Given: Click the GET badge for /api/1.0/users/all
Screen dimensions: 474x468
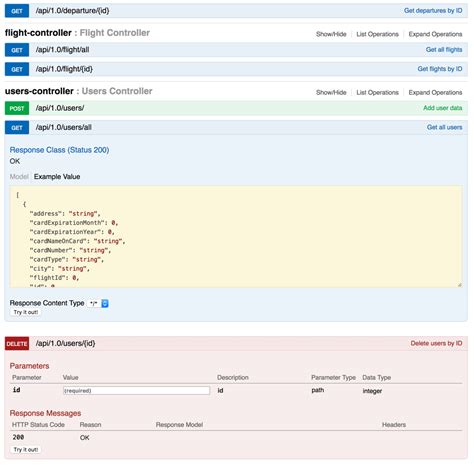Looking at the screenshot, I should (x=17, y=128).
